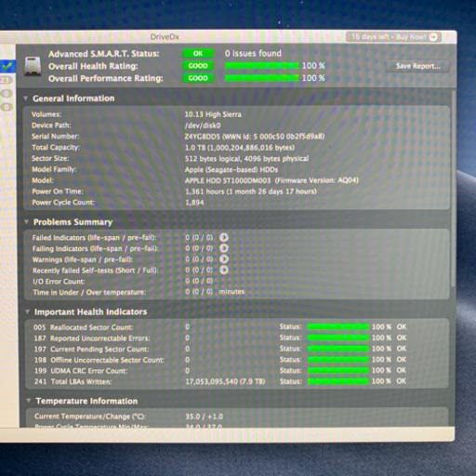Open Warnings details arrow
Viewport: 476px width, 476px height.
pyautogui.click(x=224, y=259)
